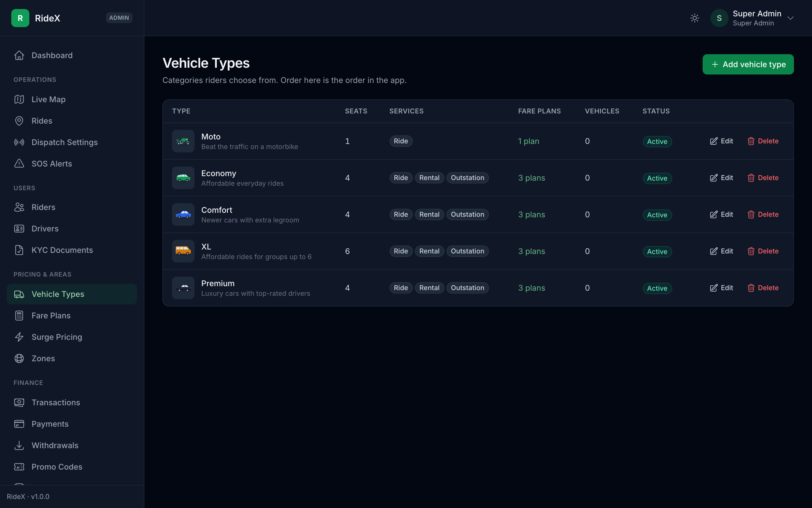The image size is (812, 508).
Task: Click the Withdrawals download icon
Action: pos(19,446)
